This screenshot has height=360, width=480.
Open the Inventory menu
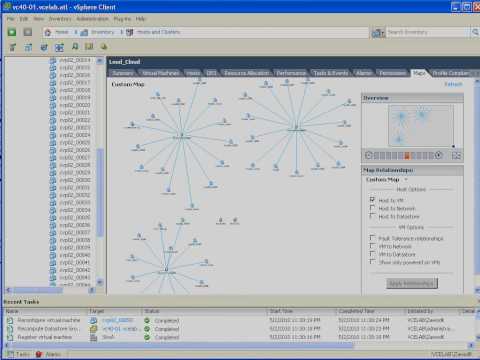pyautogui.click(x=60, y=19)
